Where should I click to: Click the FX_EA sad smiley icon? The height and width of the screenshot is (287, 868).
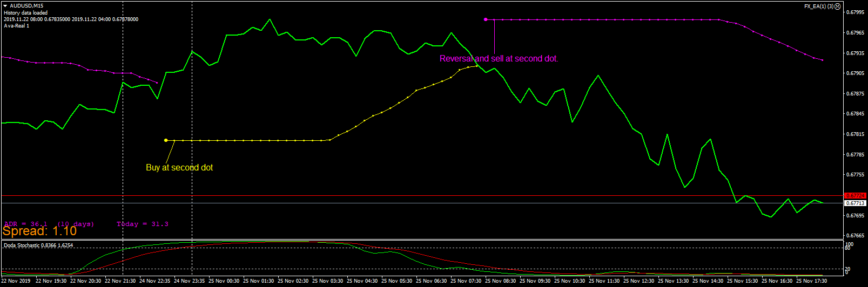click(x=838, y=6)
